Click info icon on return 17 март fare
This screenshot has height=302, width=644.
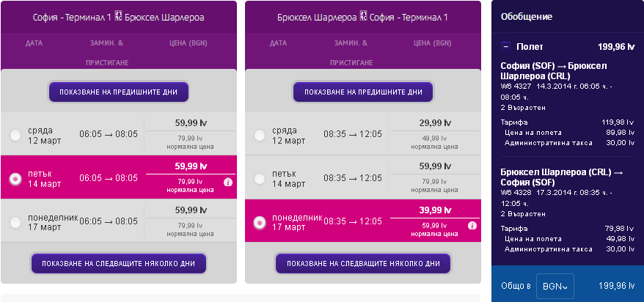point(472,225)
